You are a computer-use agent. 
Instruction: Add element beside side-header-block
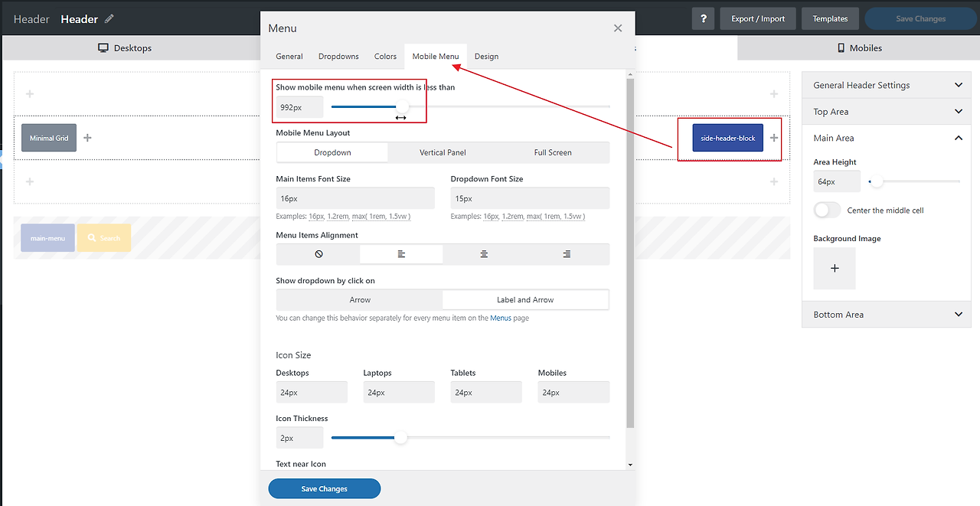click(x=774, y=138)
